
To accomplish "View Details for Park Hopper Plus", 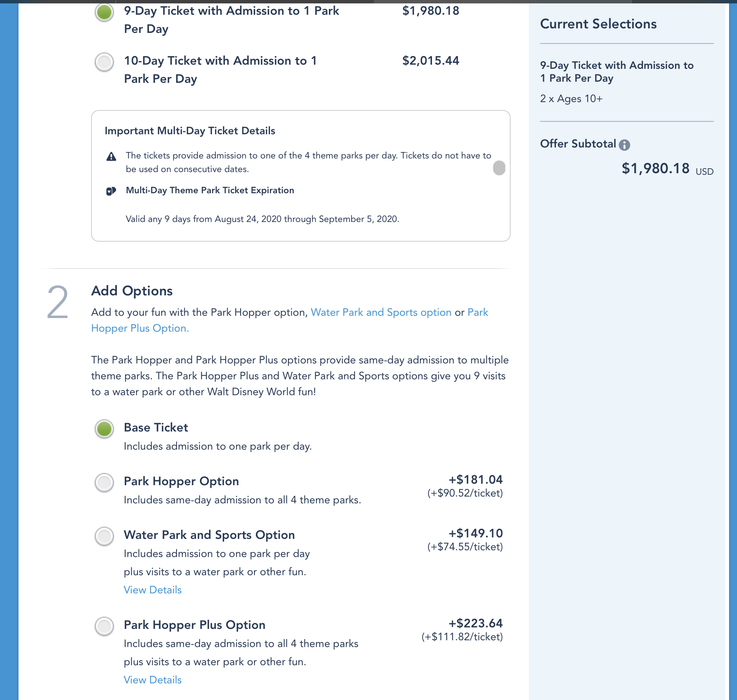I will pos(153,680).
